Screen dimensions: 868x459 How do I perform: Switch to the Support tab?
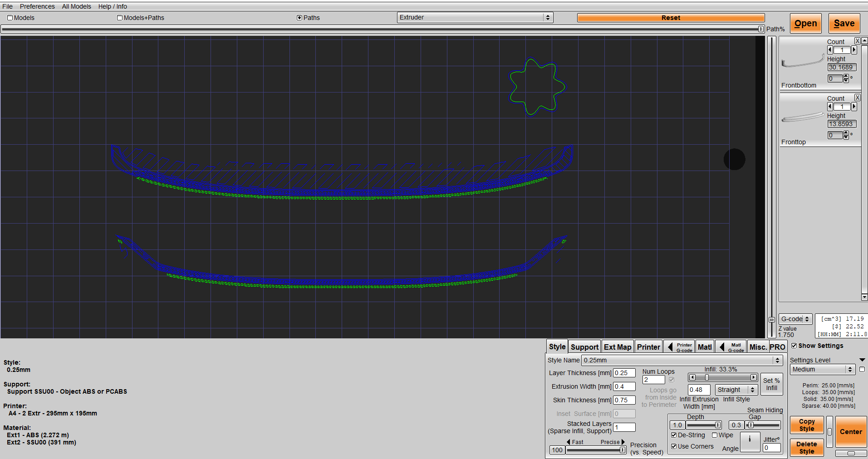[x=584, y=347]
